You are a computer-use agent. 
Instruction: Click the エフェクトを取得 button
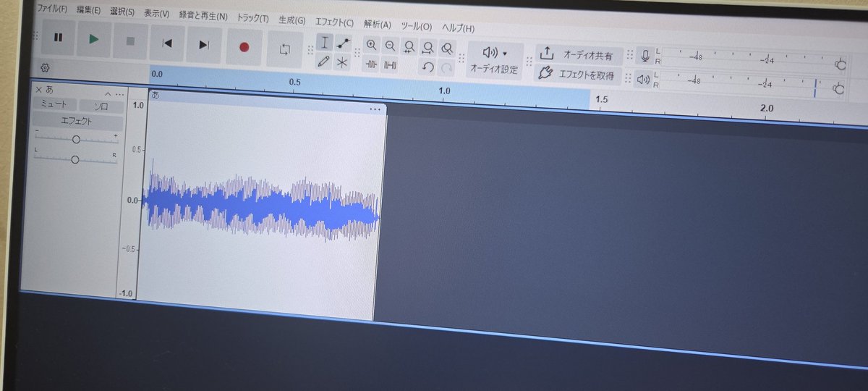pos(576,73)
